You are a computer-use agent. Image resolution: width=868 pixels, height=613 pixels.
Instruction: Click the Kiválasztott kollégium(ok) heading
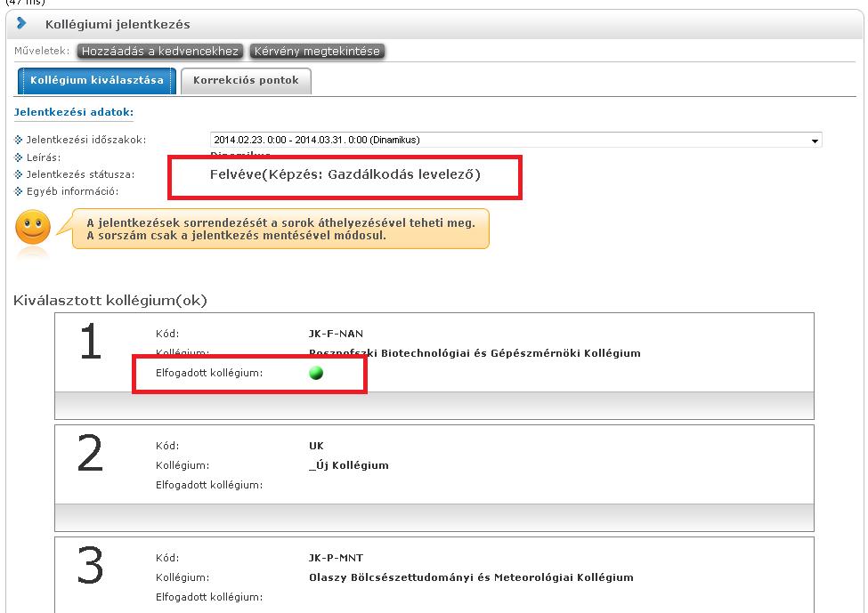point(110,301)
